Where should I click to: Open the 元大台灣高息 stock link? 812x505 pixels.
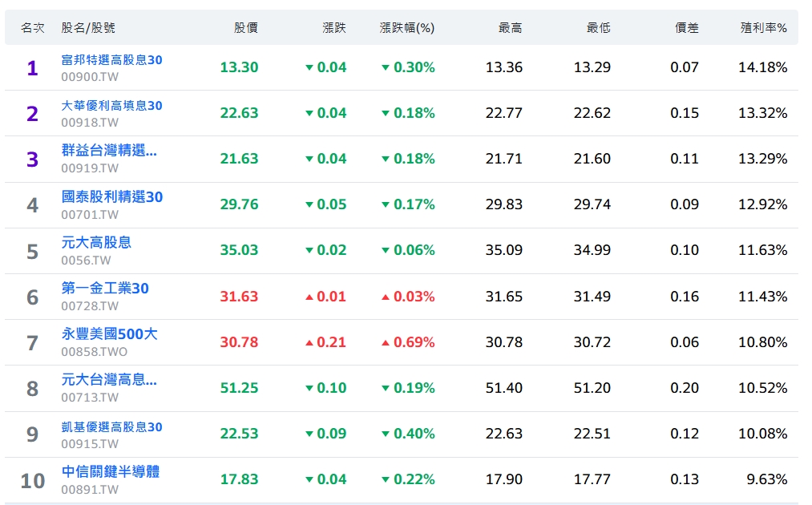[x=109, y=380]
